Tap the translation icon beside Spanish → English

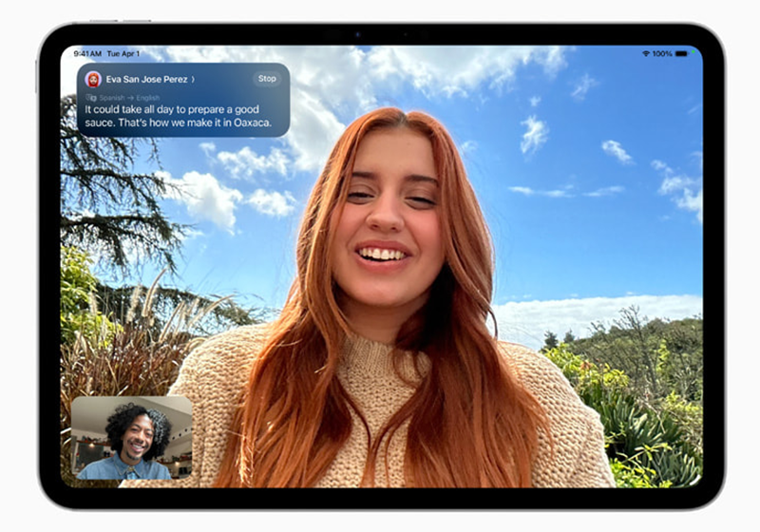coord(90,98)
